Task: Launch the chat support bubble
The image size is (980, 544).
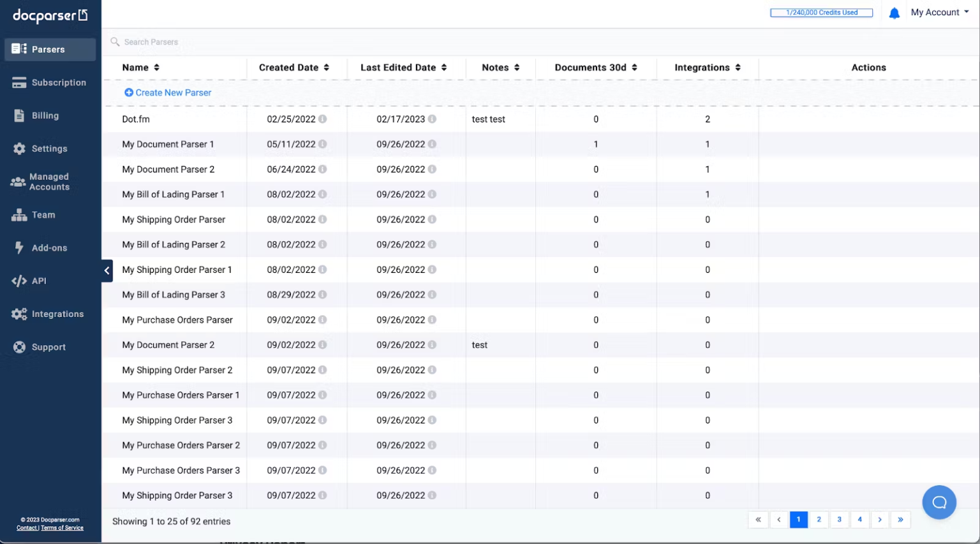Action: pyautogui.click(x=939, y=503)
